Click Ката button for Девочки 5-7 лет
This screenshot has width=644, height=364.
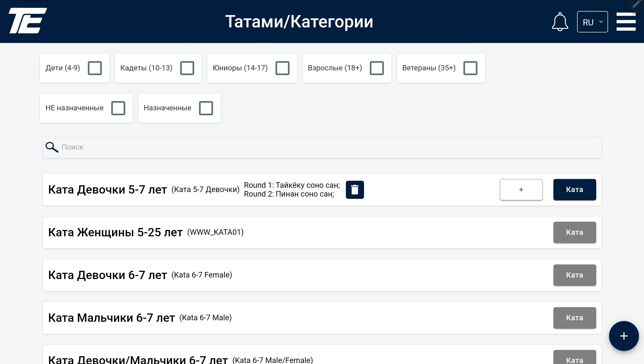coord(575,190)
